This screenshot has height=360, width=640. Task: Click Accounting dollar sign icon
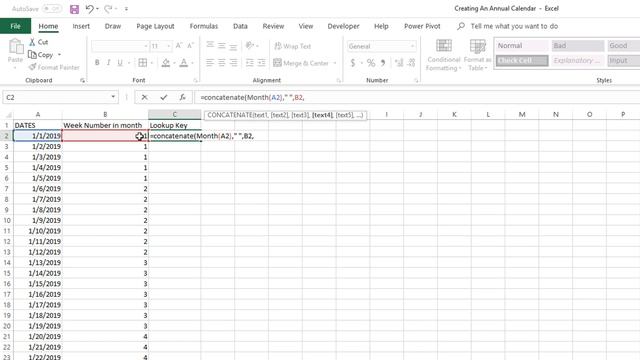[353, 63]
